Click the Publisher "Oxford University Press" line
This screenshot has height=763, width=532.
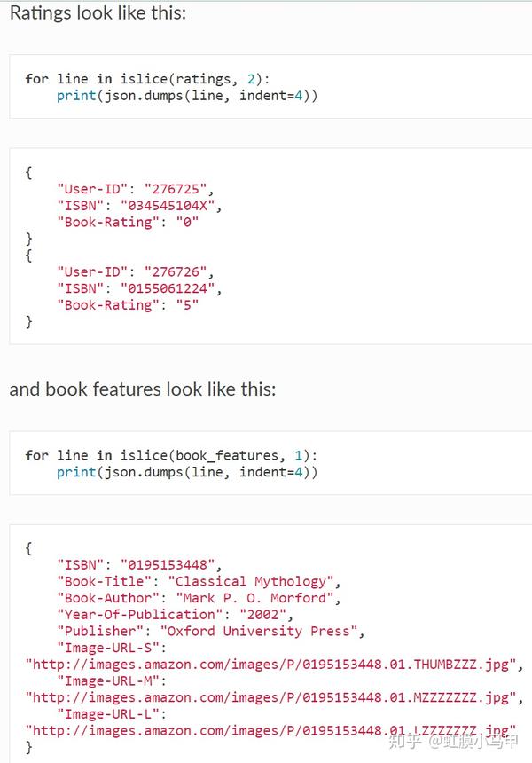[x=209, y=632]
